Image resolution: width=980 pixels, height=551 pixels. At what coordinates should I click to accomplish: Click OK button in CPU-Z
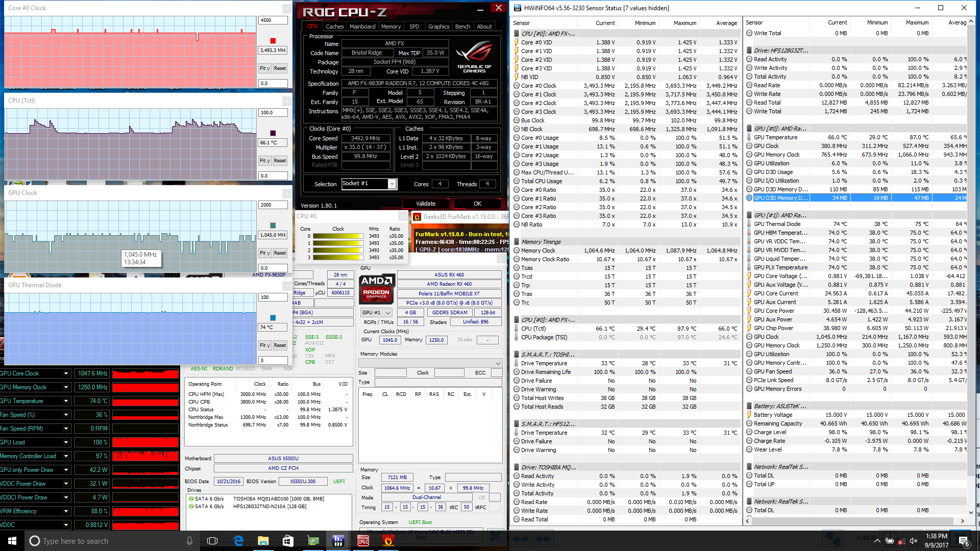(477, 204)
